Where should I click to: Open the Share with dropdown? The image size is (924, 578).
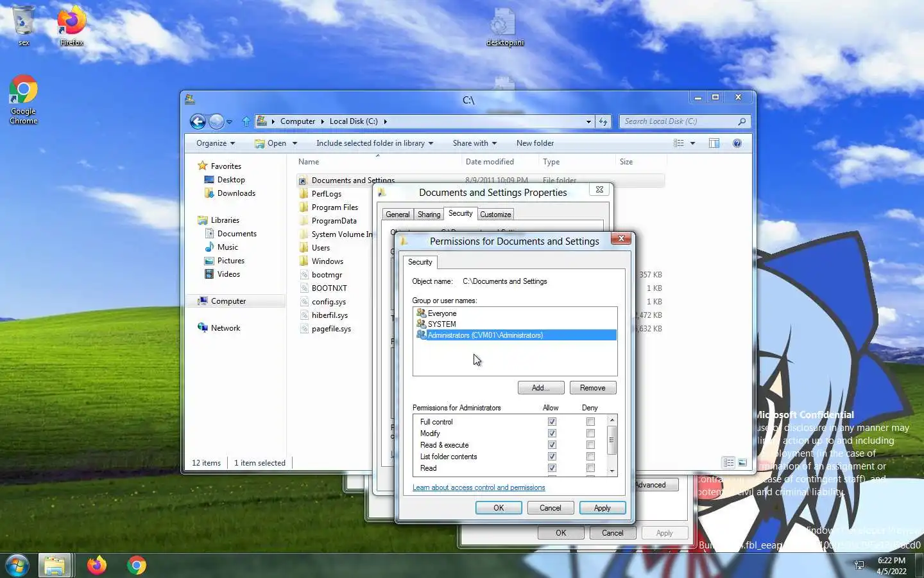[475, 143]
